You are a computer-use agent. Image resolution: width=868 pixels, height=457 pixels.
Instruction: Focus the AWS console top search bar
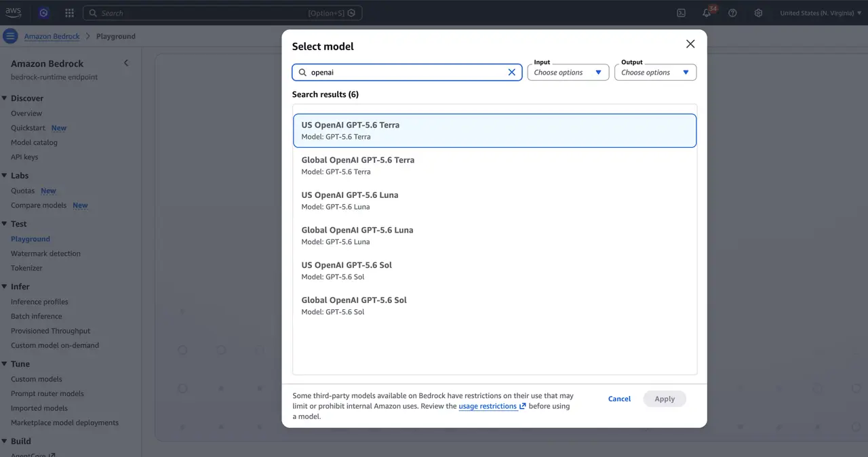point(222,13)
